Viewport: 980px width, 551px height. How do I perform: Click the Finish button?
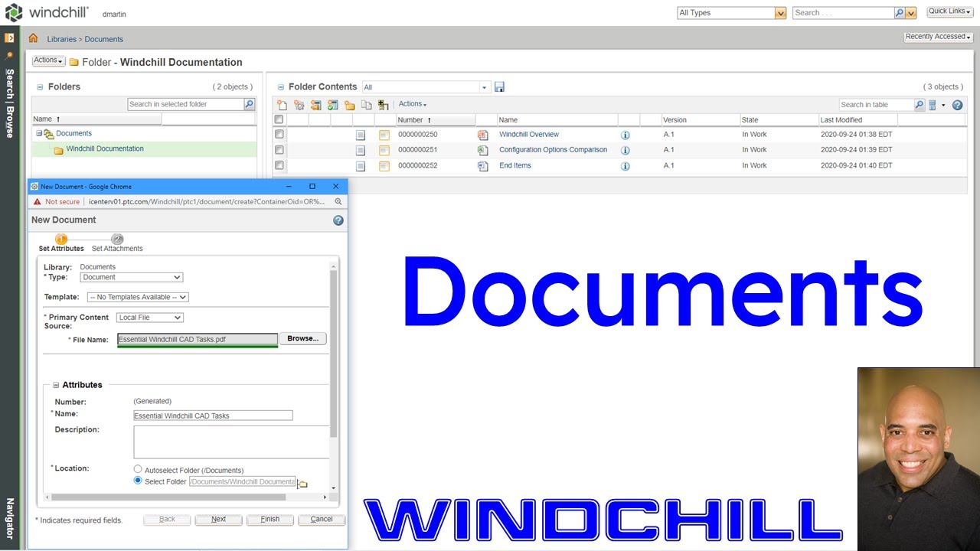[x=270, y=519]
